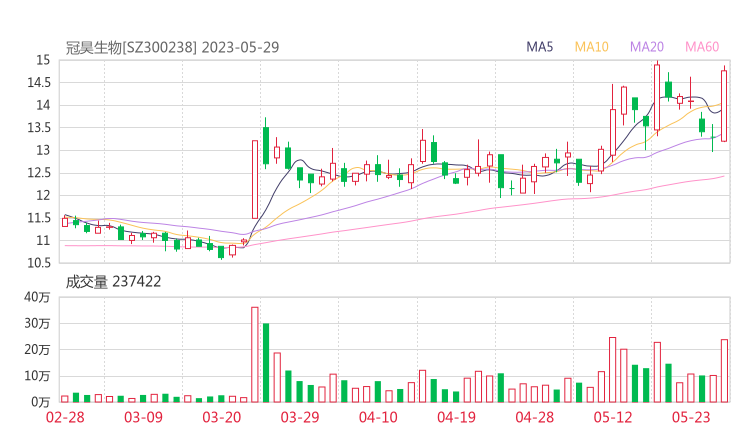Image resolution: width=740 pixels, height=440 pixels.
Task: Click the 13.5 price axis label
Action: 39,128
